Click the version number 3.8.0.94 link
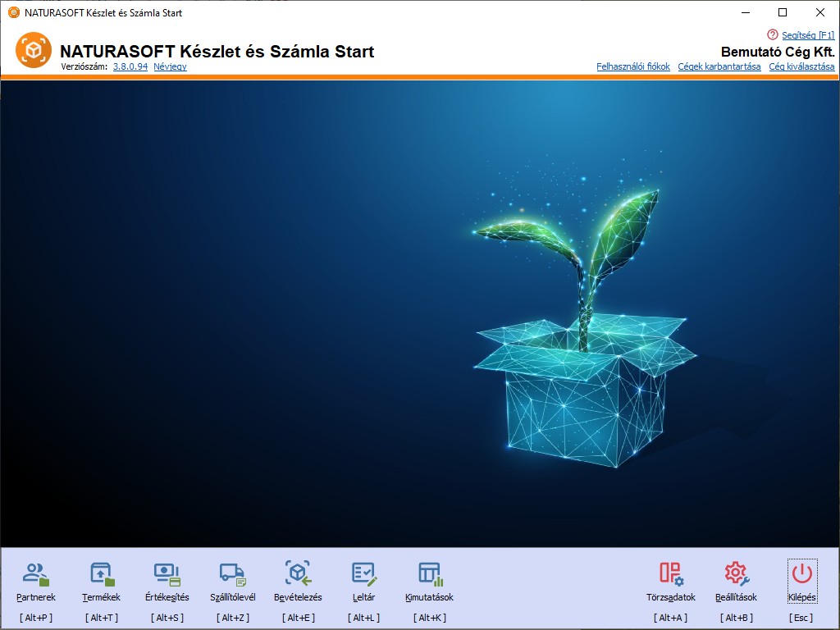The image size is (840, 630). click(x=130, y=66)
